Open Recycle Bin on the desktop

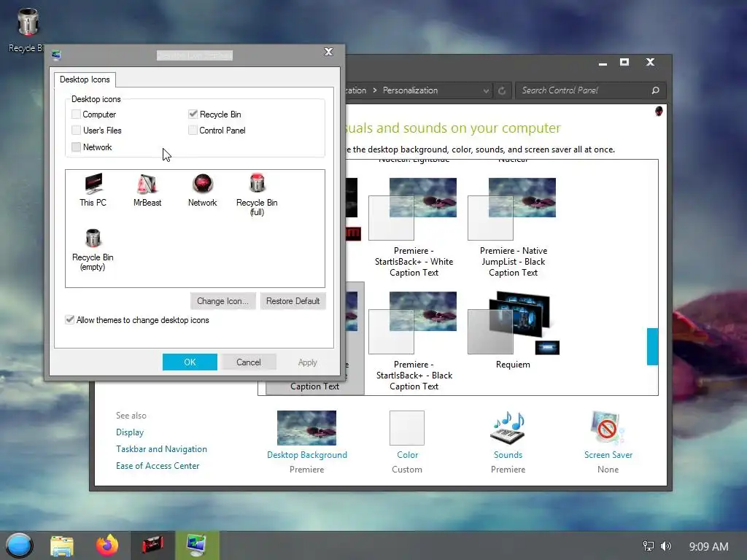[27, 29]
